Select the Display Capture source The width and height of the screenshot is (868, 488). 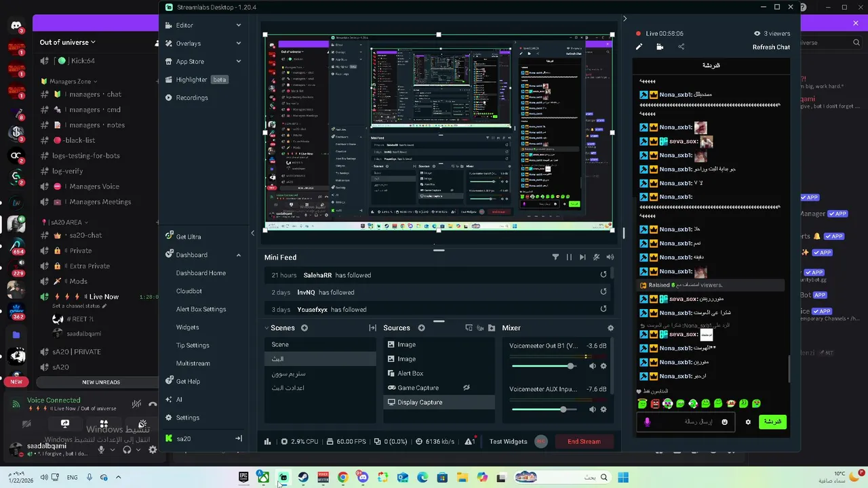439,403
